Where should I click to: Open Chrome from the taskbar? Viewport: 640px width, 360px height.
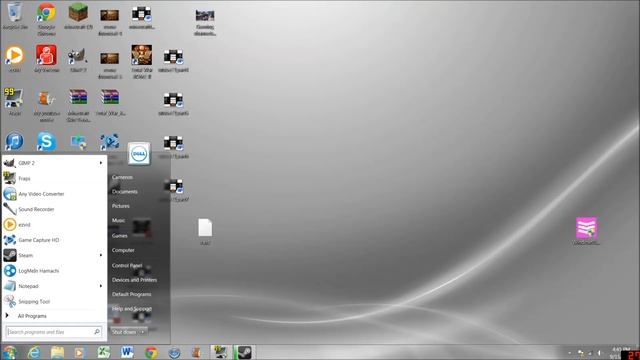pyautogui.click(x=151, y=353)
